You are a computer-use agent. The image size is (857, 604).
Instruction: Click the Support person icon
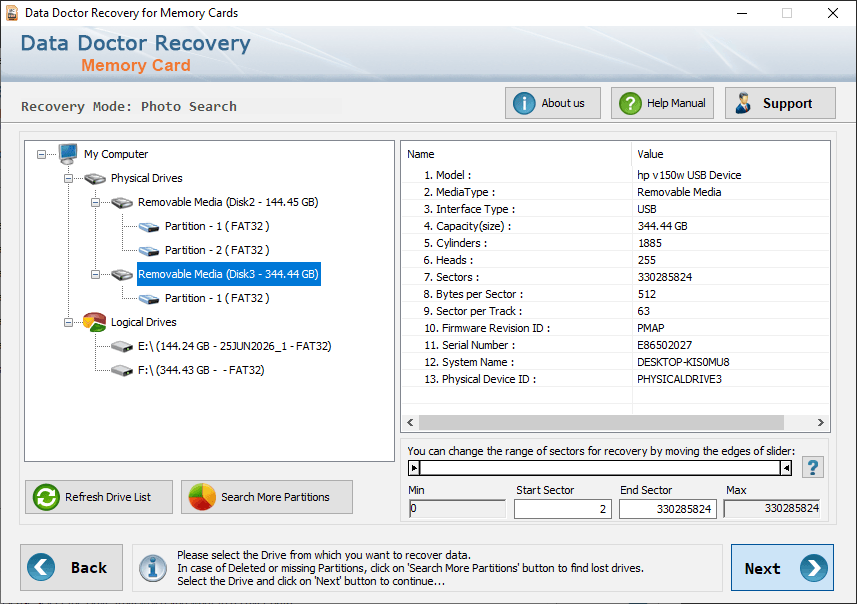tap(743, 103)
